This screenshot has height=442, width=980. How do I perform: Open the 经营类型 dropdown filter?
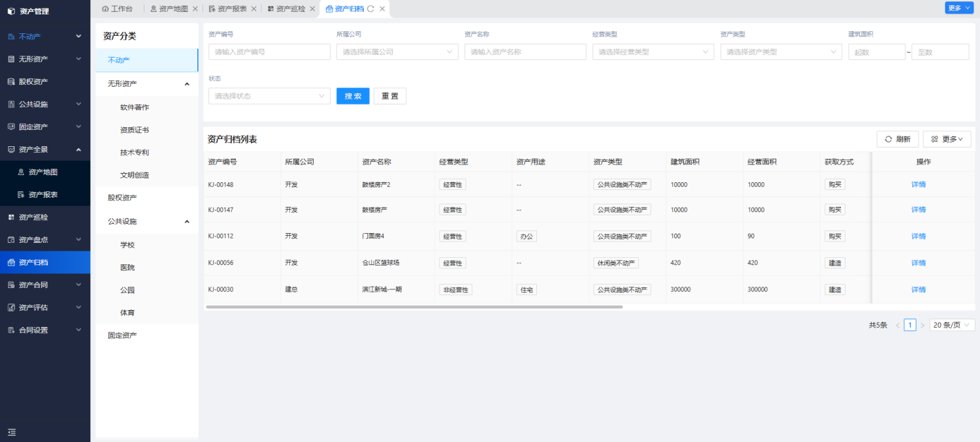653,52
